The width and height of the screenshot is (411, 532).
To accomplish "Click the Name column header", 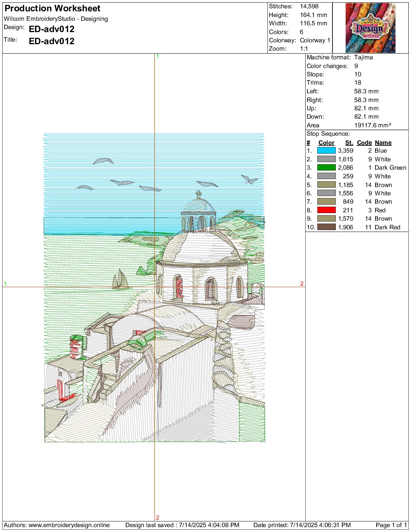I will 383,142.
